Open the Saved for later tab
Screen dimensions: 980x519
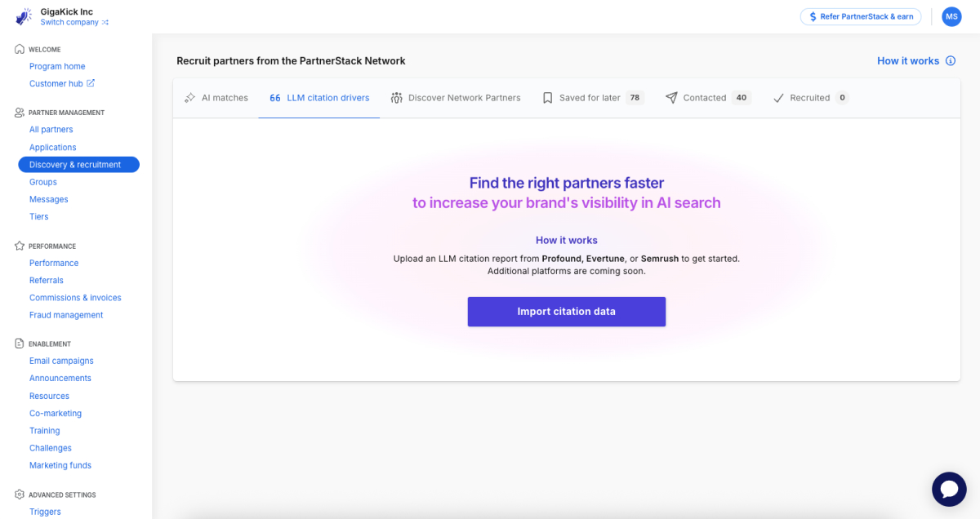click(x=593, y=98)
